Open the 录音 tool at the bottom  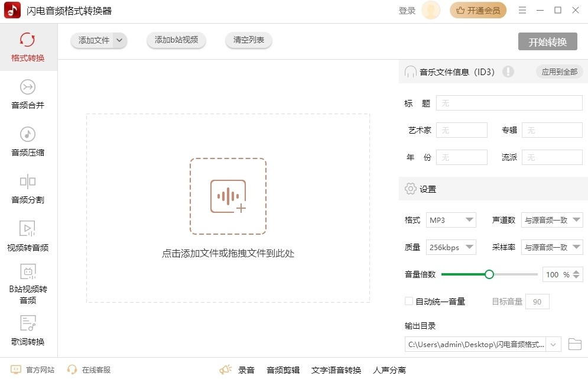[246, 370]
